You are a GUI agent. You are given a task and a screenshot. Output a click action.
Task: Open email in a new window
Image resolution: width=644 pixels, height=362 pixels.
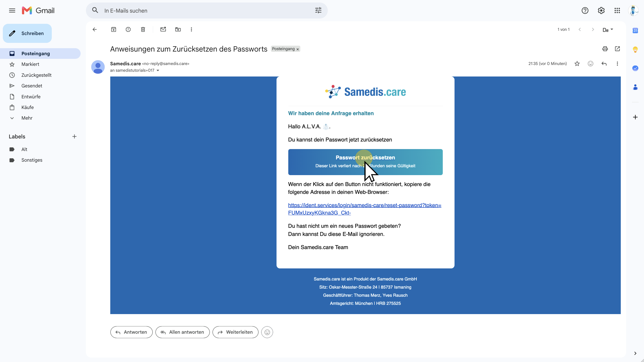click(617, 49)
